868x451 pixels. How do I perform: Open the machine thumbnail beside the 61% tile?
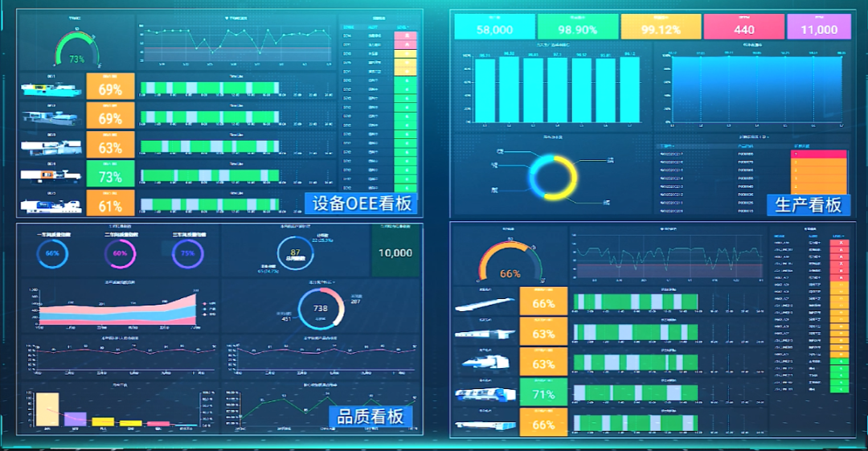[51, 206]
